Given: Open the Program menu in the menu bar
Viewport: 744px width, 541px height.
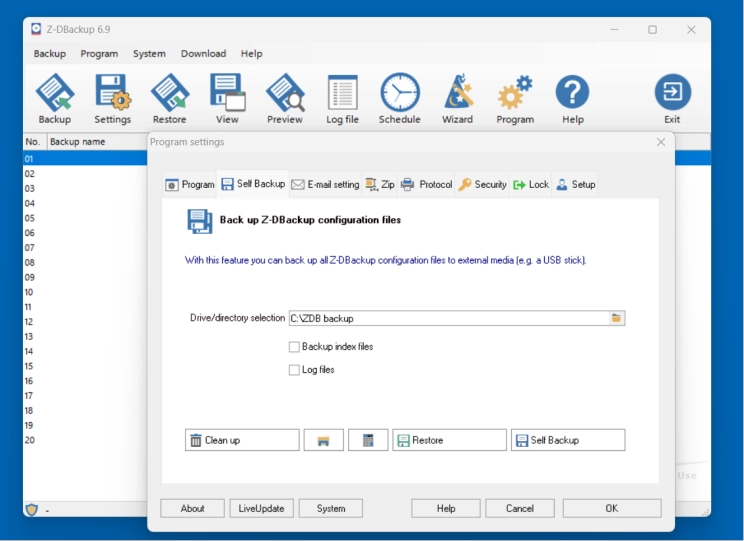Looking at the screenshot, I should pos(99,54).
